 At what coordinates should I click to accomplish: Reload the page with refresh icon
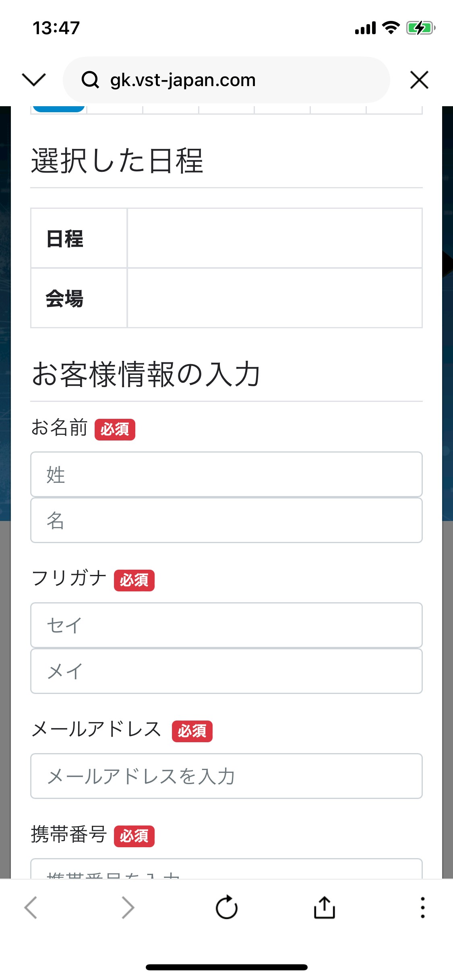coord(227,907)
